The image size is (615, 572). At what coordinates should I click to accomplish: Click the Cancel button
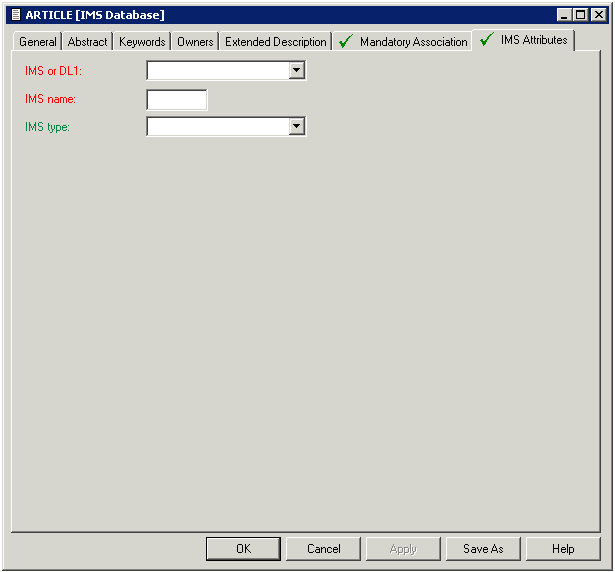pos(323,549)
